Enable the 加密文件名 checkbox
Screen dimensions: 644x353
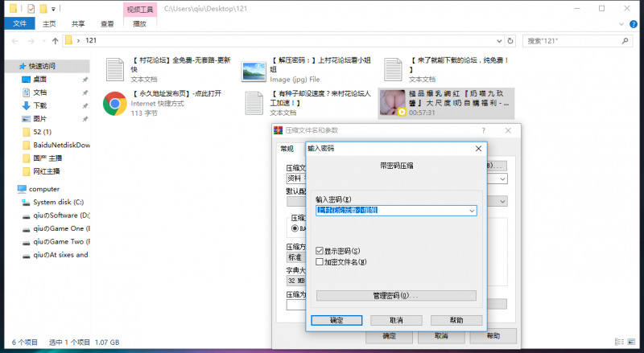tap(320, 261)
